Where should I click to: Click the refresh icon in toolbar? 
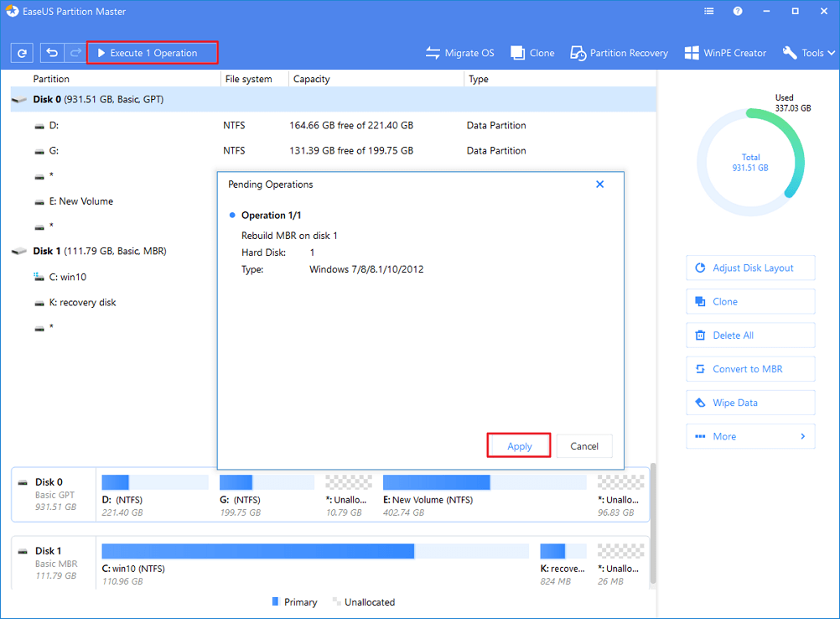(x=22, y=53)
